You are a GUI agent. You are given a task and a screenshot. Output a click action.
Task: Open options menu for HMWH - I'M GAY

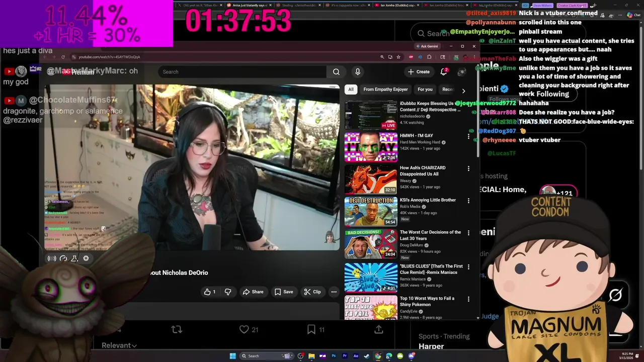(468, 136)
